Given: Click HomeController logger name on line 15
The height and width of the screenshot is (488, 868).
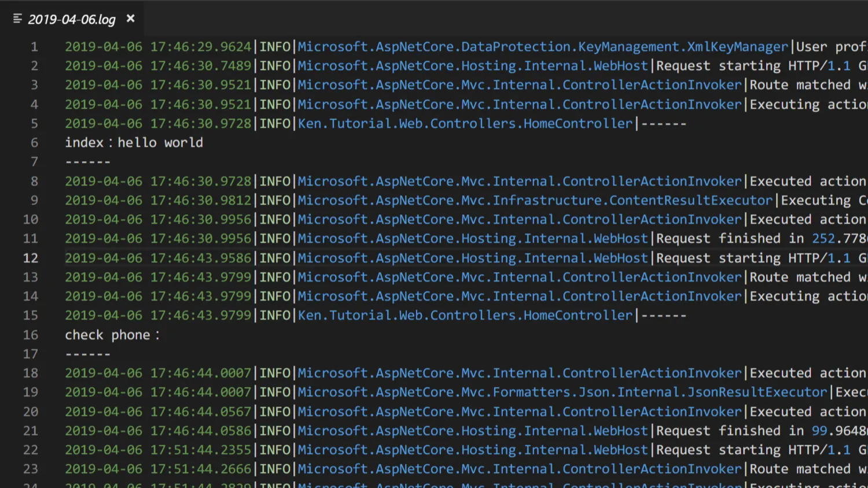Looking at the screenshot, I should click(x=465, y=316).
